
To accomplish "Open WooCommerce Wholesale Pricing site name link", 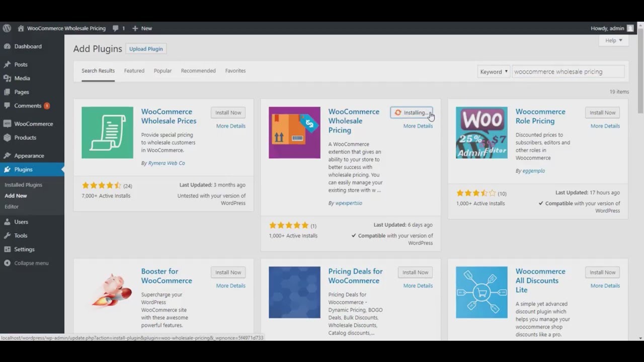I will 66,28.
